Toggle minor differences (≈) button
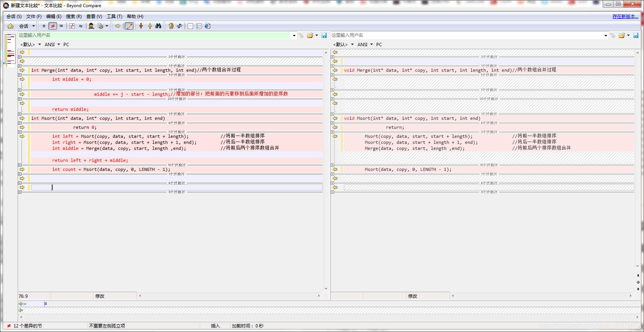 (x=81, y=26)
